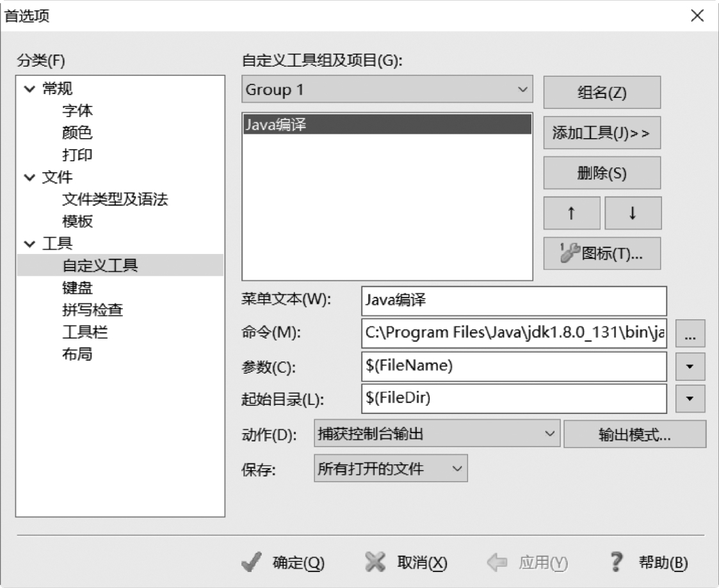Click the wrench icon on 图标(T) button
719x588 pixels.
pos(570,253)
